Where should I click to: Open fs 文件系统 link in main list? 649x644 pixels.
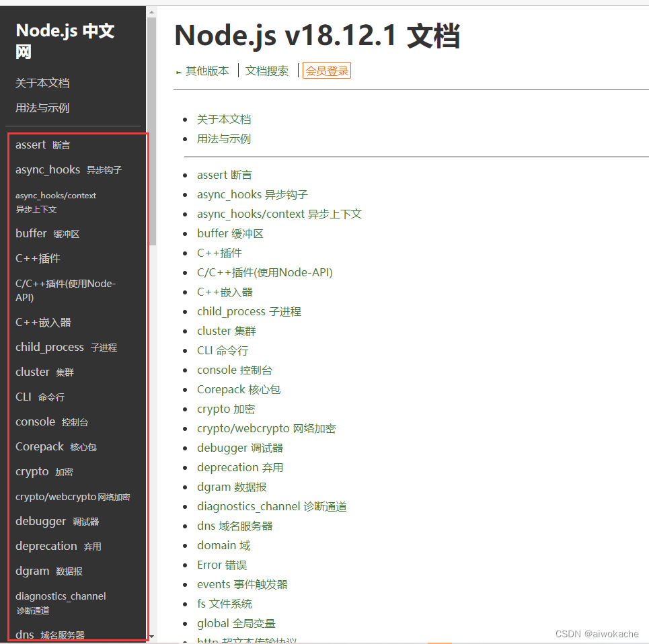tap(225, 604)
